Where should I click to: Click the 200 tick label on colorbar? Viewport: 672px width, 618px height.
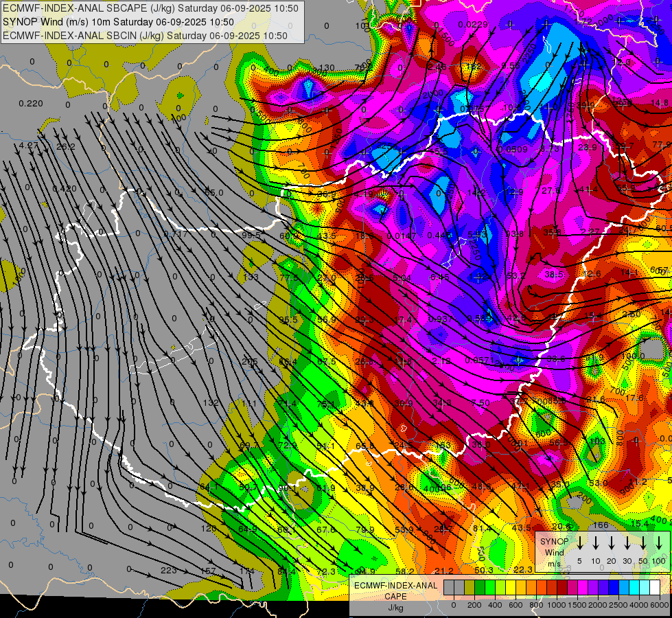coord(474,605)
